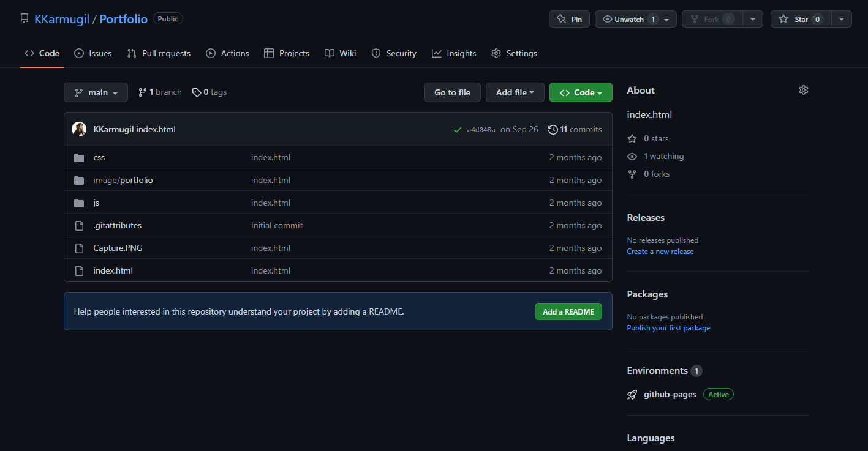Open the dropdown arrow next to Star

(842, 19)
